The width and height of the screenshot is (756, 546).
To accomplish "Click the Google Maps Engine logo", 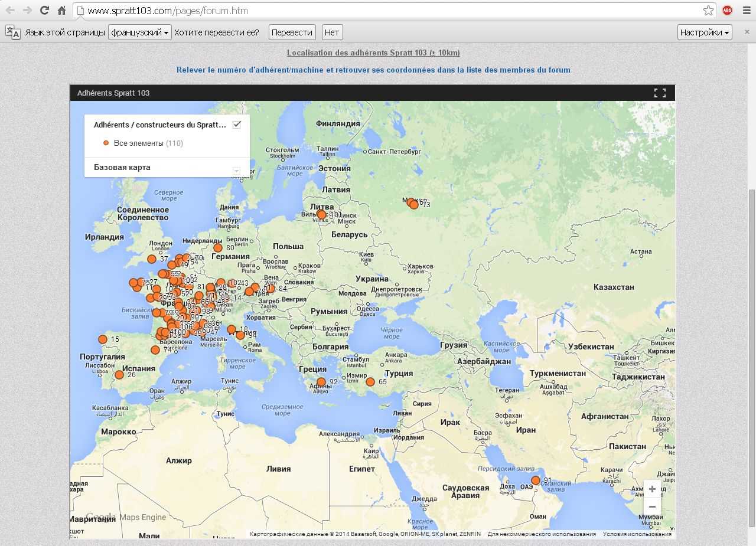I will (126, 517).
